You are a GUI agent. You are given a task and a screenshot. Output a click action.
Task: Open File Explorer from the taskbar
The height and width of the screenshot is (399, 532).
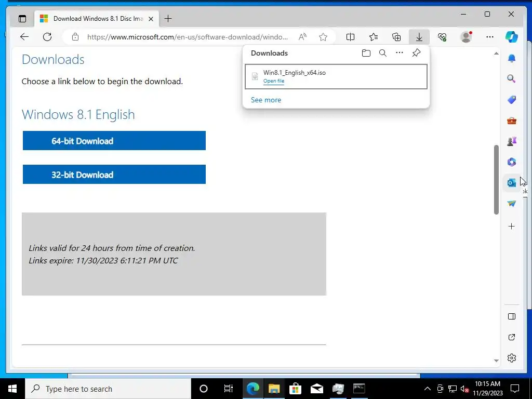pos(274,389)
